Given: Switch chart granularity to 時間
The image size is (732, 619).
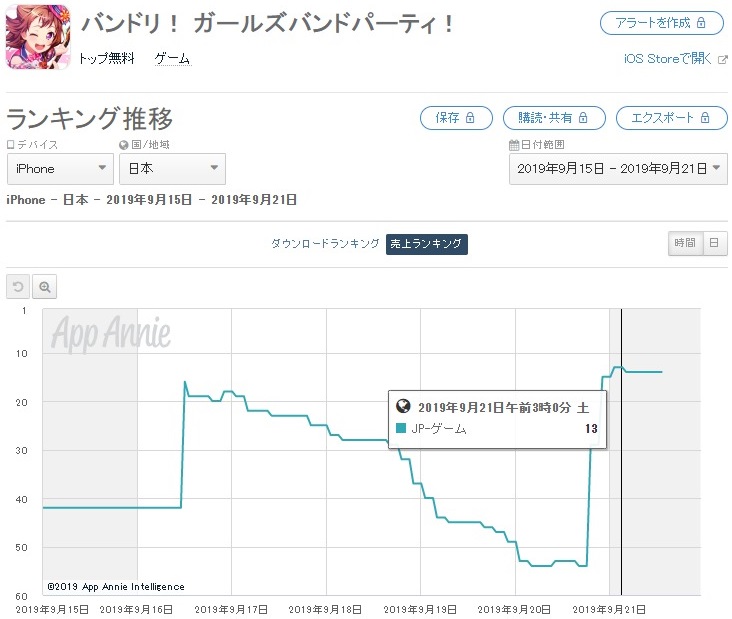Looking at the screenshot, I should click(x=685, y=243).
